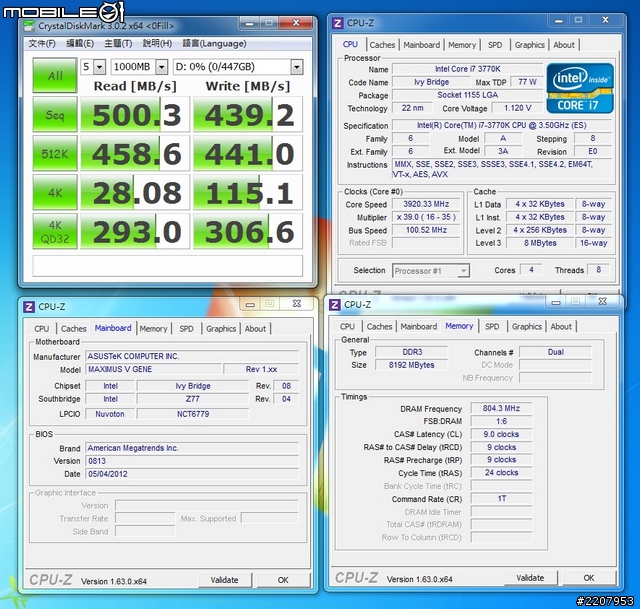Open the 說明(H) menu in CrystalDiskMark
Image resolution: width=640 pixels, height=609 pixels.
pyautogui.click(x=157, y=44)
